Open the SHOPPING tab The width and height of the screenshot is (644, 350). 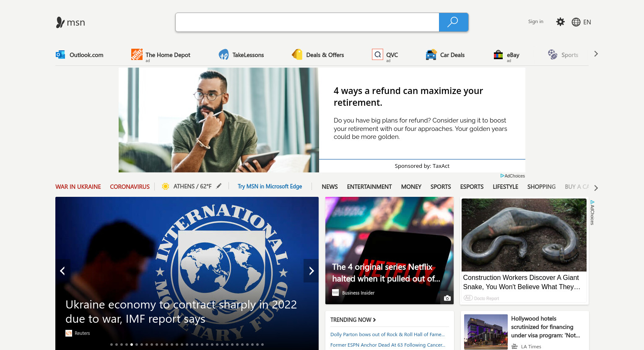[x=541, y=187]
